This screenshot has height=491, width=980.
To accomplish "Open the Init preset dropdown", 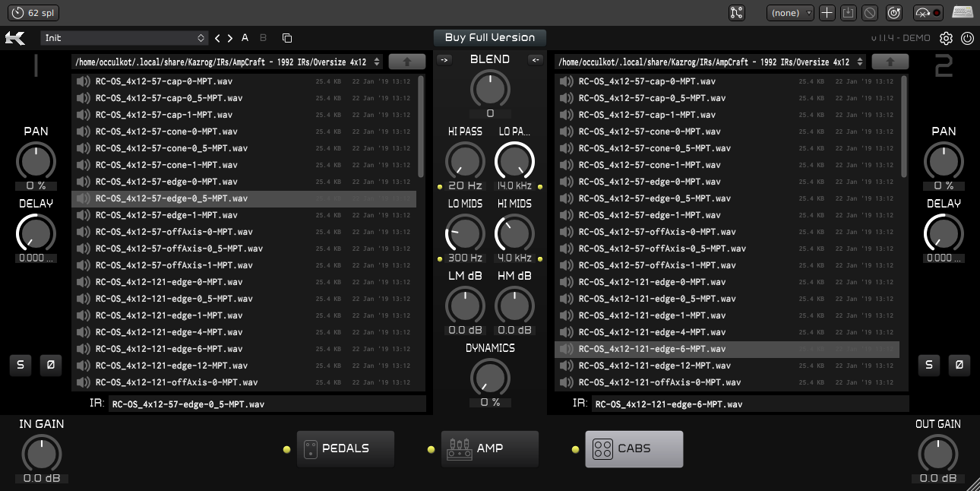I will [125, 38].
